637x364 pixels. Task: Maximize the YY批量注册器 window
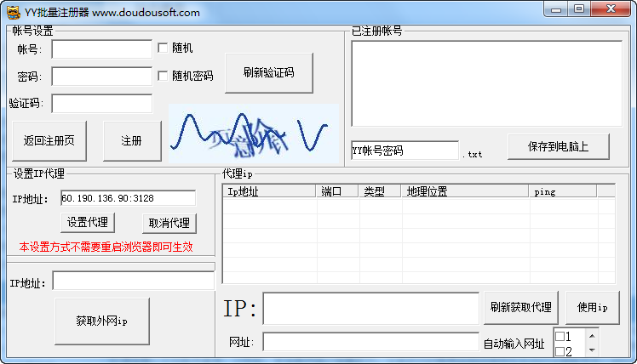pos(579,9)
